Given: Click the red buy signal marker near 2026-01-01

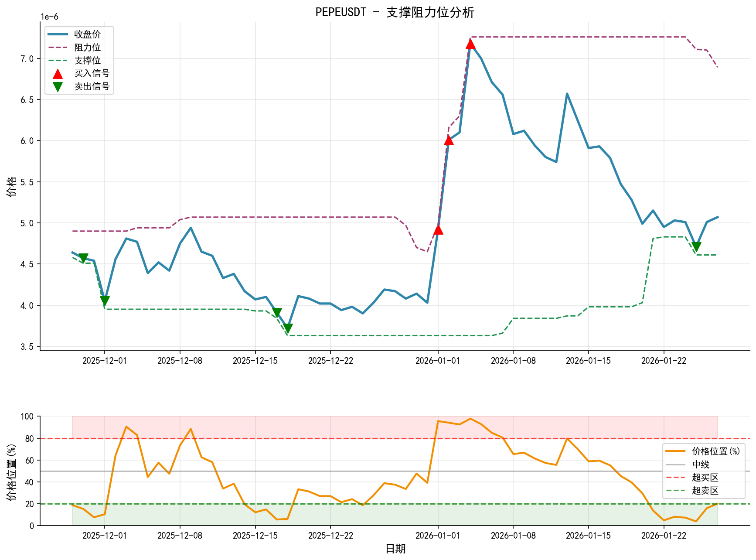Looking at the screenshot, I should (439, 230).
